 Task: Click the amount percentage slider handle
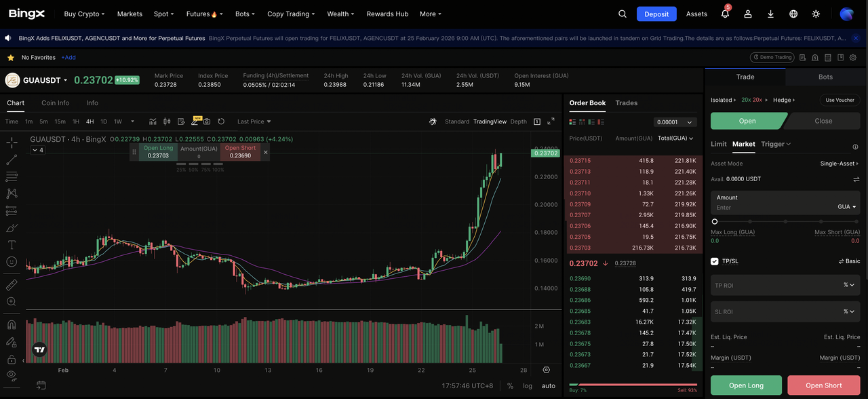715,221
